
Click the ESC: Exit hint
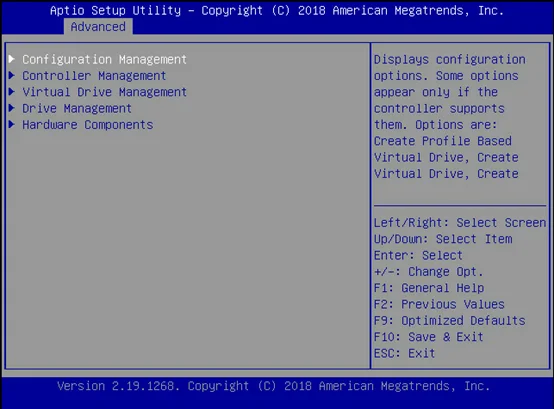pyautogui.click(x=405, y=353)
